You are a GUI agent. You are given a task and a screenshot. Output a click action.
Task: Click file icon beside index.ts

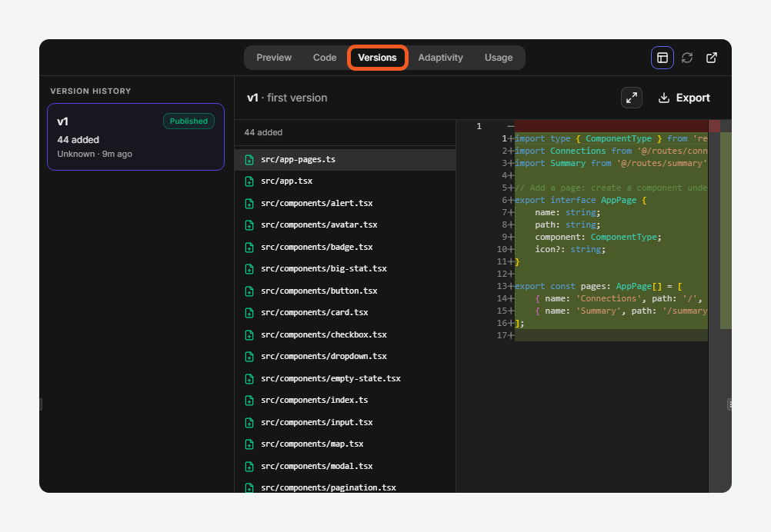pos(249,401)
